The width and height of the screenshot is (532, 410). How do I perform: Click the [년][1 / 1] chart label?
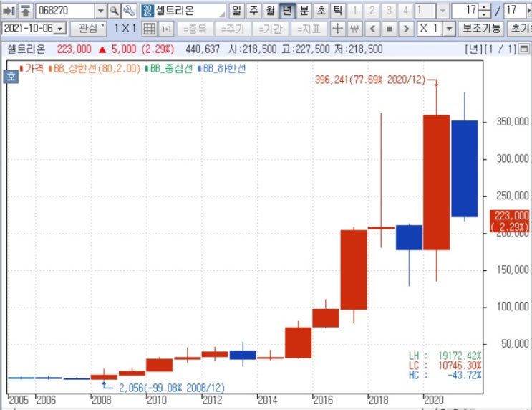[490, 49]
